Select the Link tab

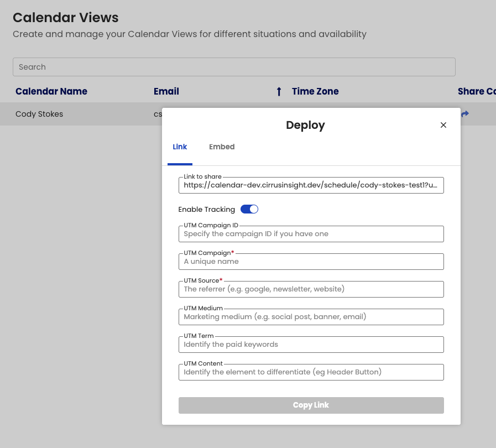coord(180,147)
